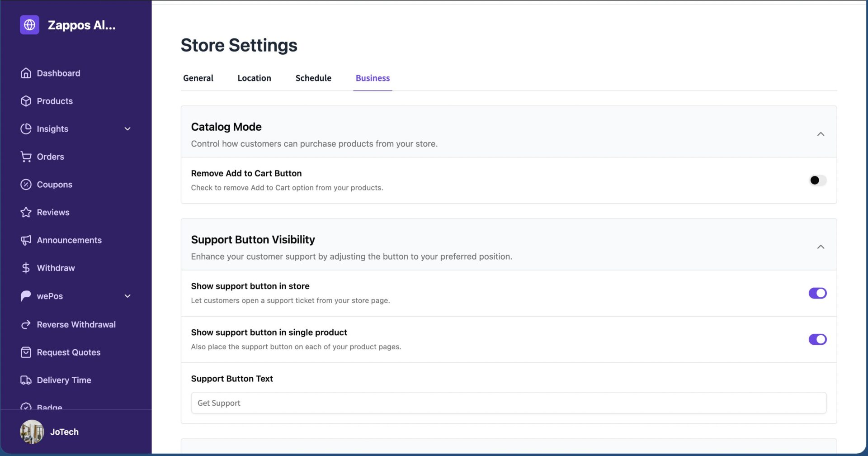The height and width of the screenshot is (456, 868).
Task: Click the JoTech profile avatar
Action: tap(32, 432)
